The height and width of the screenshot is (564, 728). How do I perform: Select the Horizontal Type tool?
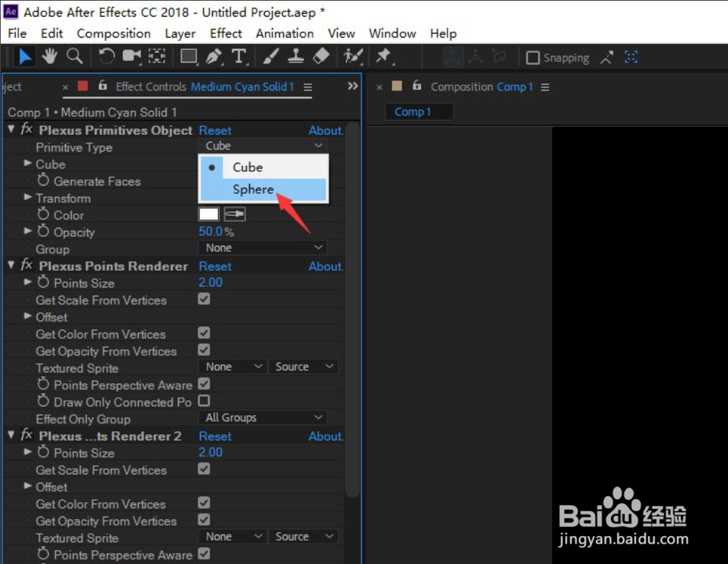point(238,57)
